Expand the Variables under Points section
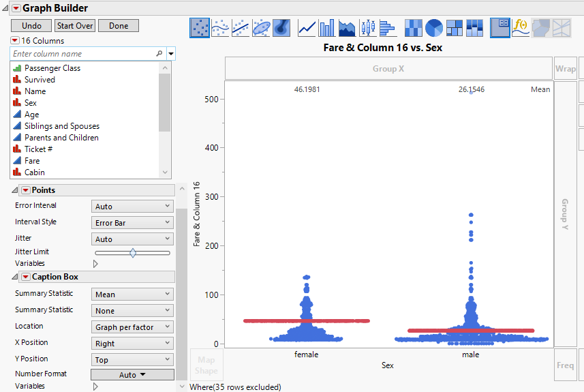This screenshot has width=584, height=392. (x=95, y=264)
